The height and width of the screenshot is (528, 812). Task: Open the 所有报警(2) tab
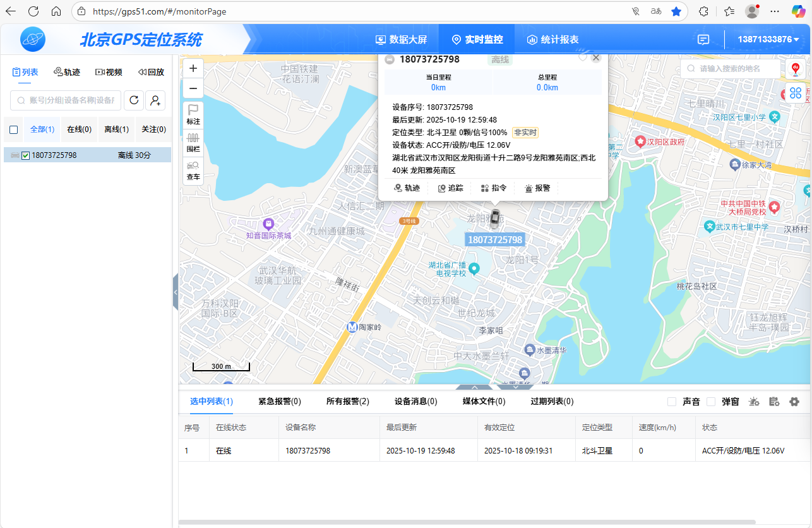click(347, 401)
